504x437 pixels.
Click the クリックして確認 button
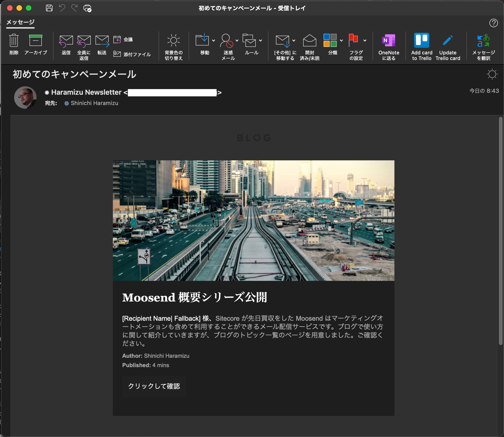coord(154,386)
